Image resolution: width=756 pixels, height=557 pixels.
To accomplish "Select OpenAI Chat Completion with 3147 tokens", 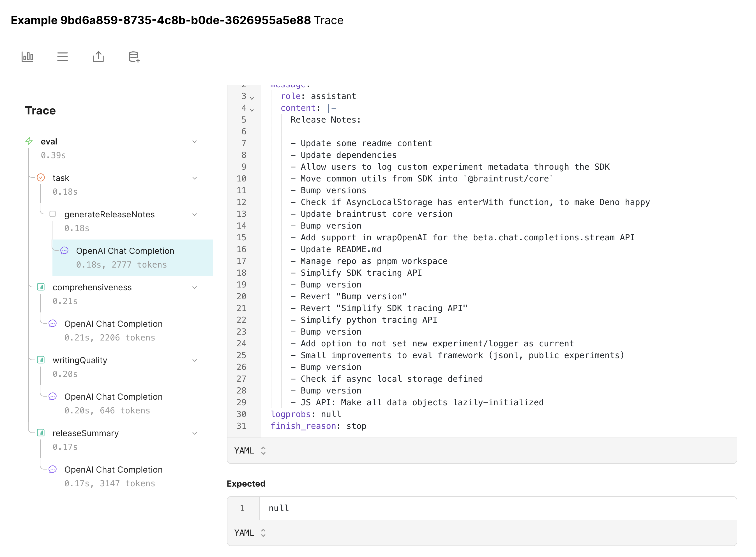I will pyautogui.click(x=113, y=476).
